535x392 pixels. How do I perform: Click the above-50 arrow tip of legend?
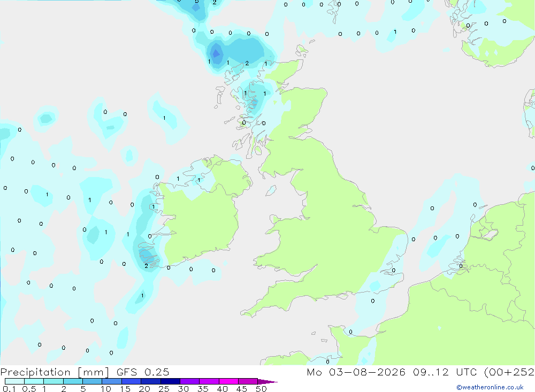tap(267, 382)
